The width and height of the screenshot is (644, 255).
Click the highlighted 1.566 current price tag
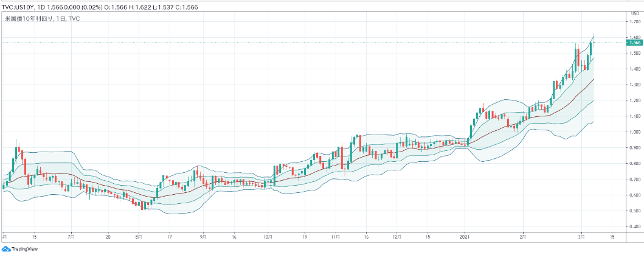pyautogui.click(x=634, y=43)
